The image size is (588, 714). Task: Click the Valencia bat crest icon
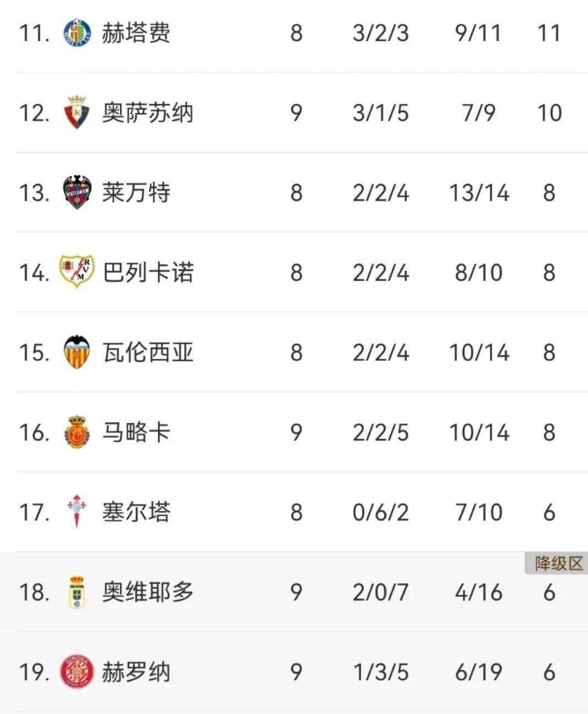(x=77, y=352)
